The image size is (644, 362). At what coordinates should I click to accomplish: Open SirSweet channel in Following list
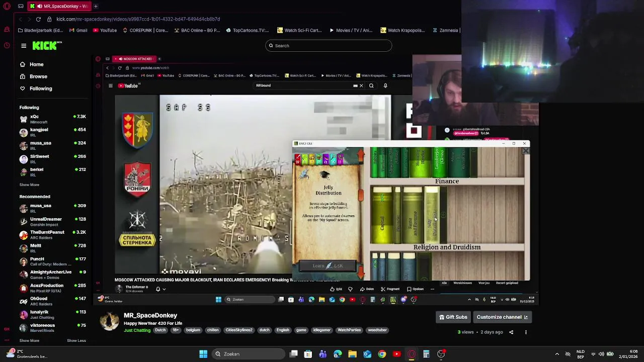pyautogui.click(x=53, y=158)
